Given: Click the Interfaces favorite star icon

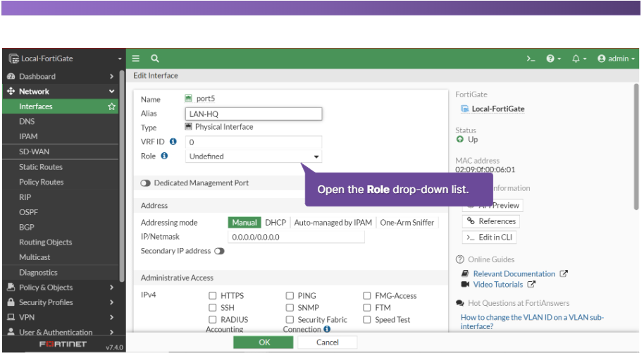Looking at the screenshot, I should tap(112, 106).
